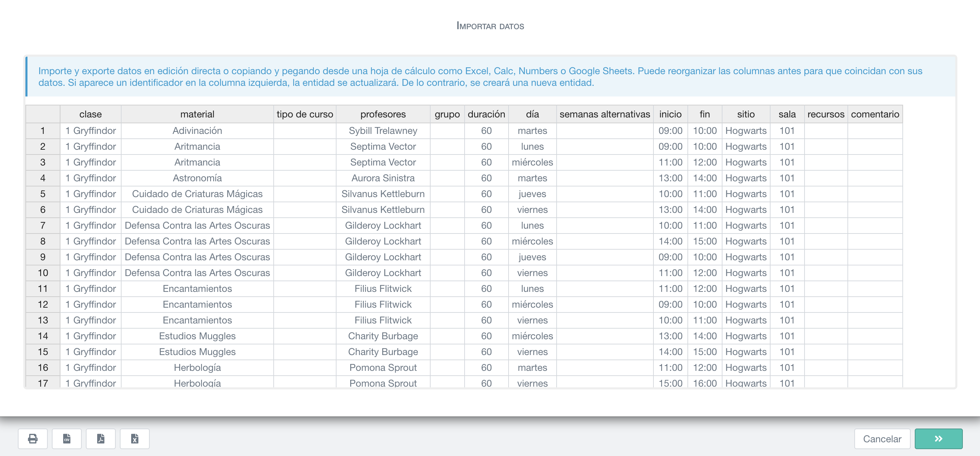Select the CSV export icon
The height and width of the screenshot is (456, 980).
pyautogui.click(x=67, y=438)
